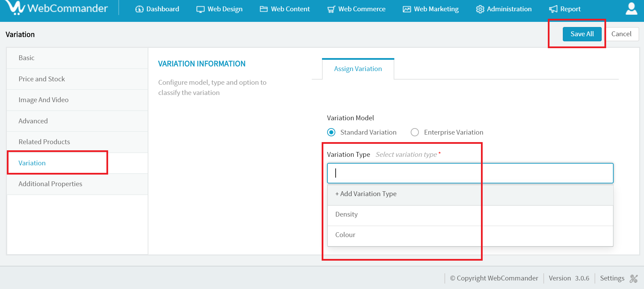The height and width of the screenshot is (289, 644).
Task: Choose Density from the variation type list
Action: coord(347,215)
